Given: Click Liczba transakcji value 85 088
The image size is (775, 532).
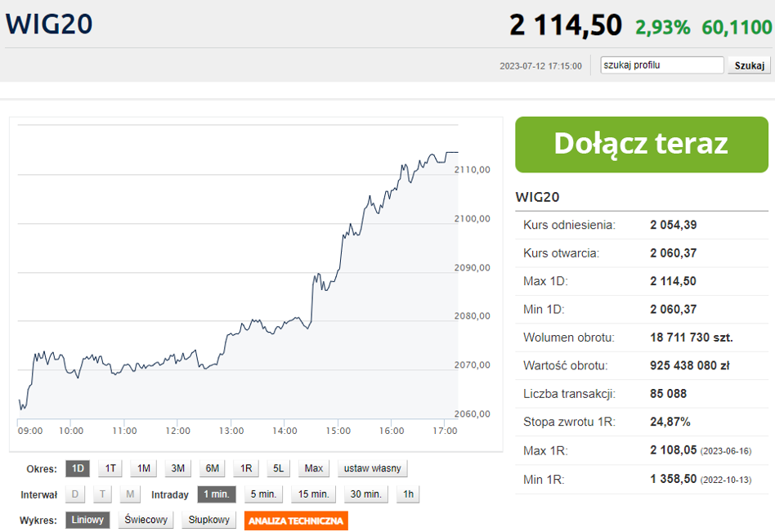Looking at the screenshot, I should point(668,394).
